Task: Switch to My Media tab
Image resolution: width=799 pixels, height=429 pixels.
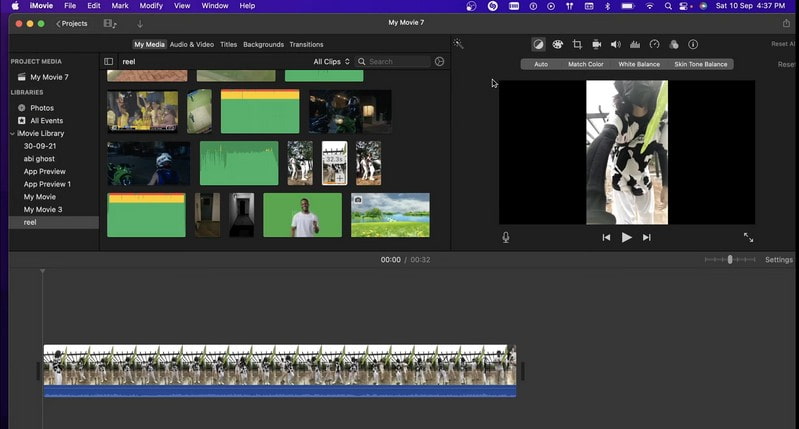Action: click(x=149, y=44)
